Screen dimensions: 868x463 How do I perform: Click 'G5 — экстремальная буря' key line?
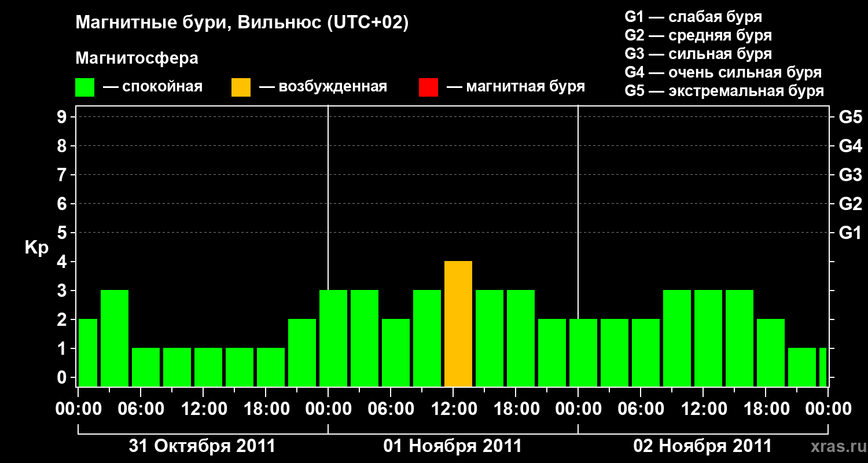tap(724, 91)
